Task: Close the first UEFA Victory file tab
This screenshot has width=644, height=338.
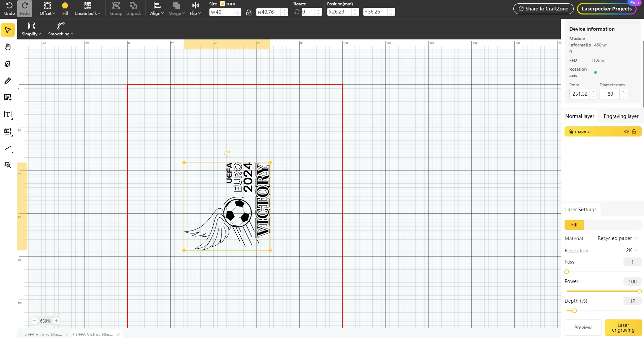Action: pyautogui.click(x=67, y=335)
